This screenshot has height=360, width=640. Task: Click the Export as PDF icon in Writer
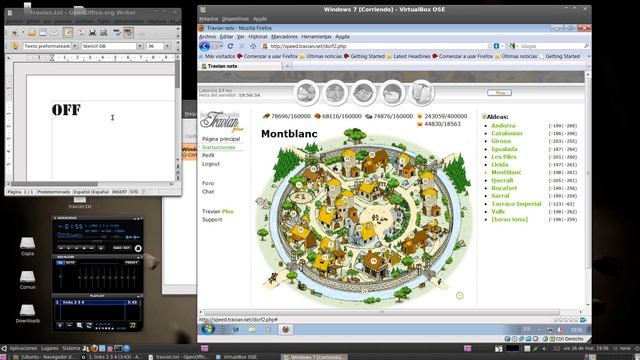[81, 32]
